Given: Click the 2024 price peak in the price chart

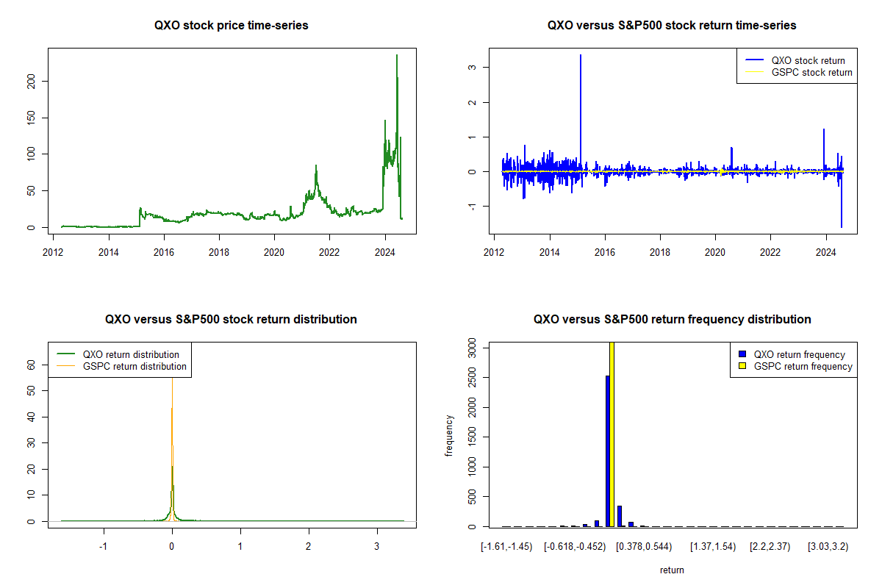Looking at the screenshot, I should (x=397, y=55).
